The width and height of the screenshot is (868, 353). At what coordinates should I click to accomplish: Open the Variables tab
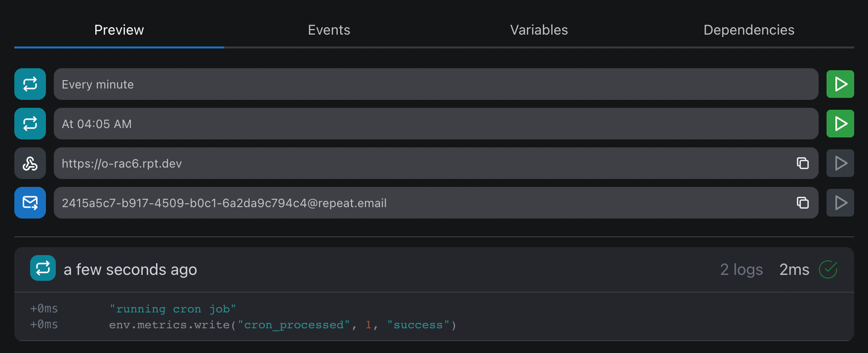coord(539,30)
